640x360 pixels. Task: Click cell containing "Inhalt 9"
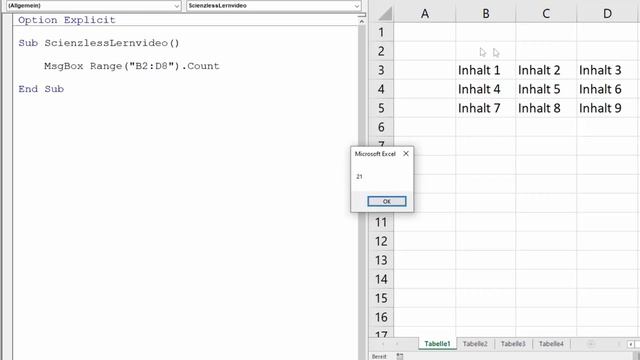(x=607, y=108)
